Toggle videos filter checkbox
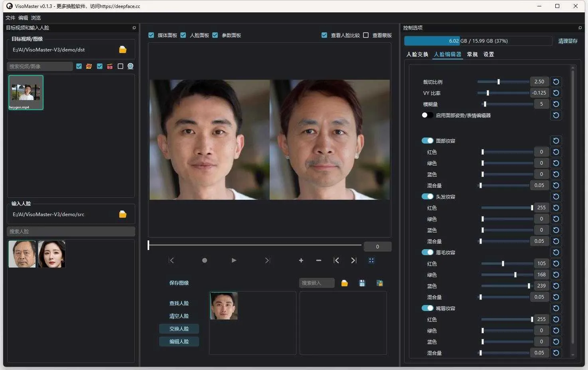 point(100,66)
